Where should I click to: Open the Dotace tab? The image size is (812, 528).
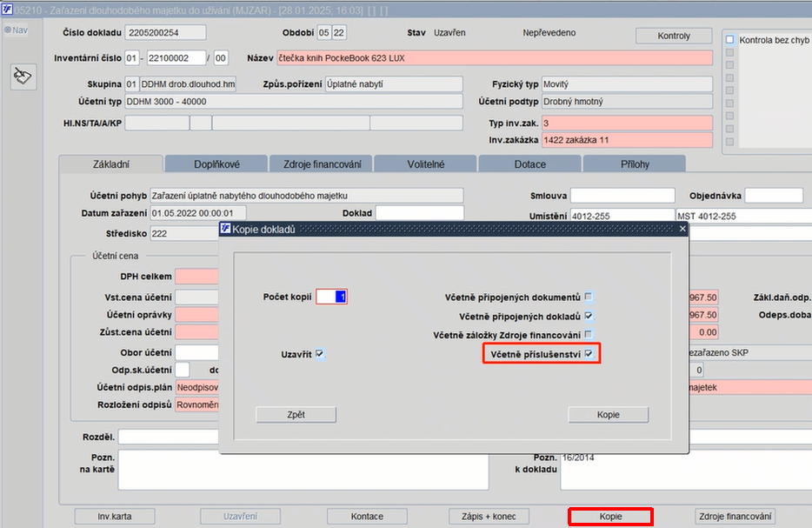point(529,164)
